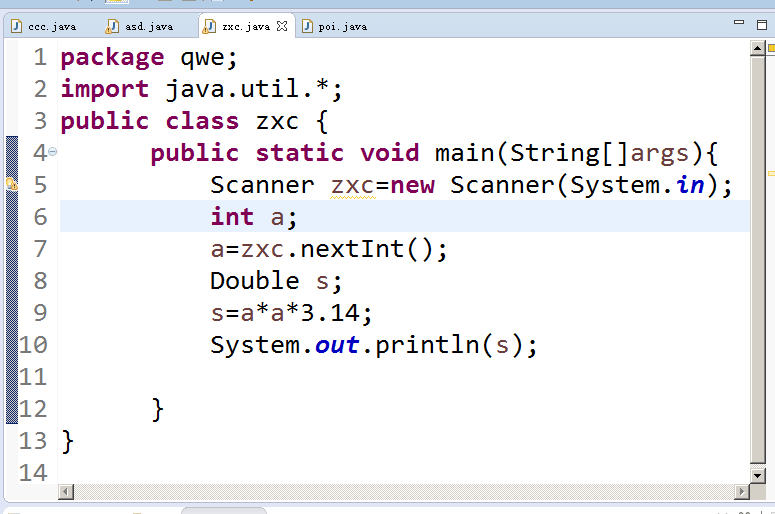Click the class name 'zxc' on line 3
775x514 pixels.
click(277, 122)
